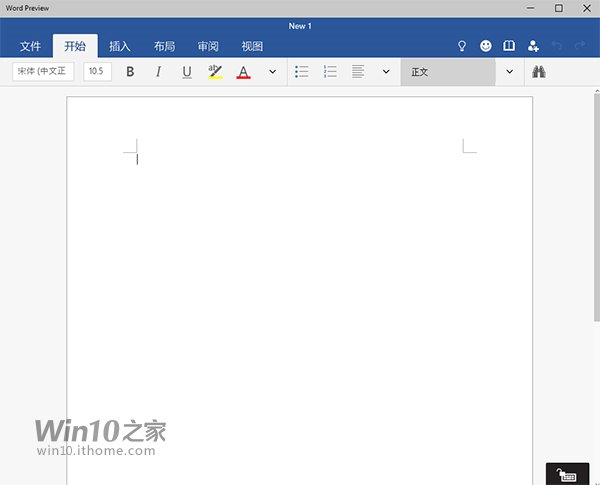The width and height of the screenshot is (600, 485).
Task: Open the 文件 tab
Action: (x=30, y=46)
